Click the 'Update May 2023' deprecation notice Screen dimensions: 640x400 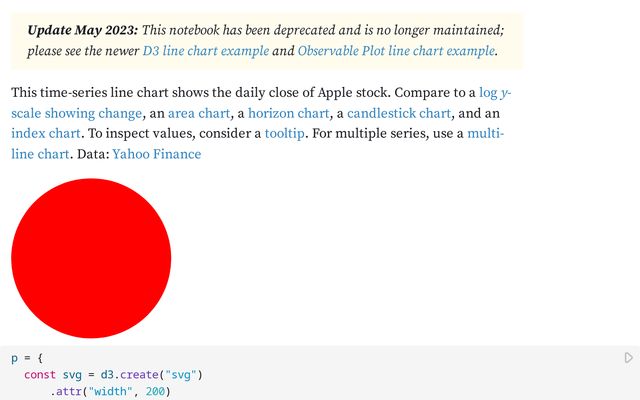point(267,41)
